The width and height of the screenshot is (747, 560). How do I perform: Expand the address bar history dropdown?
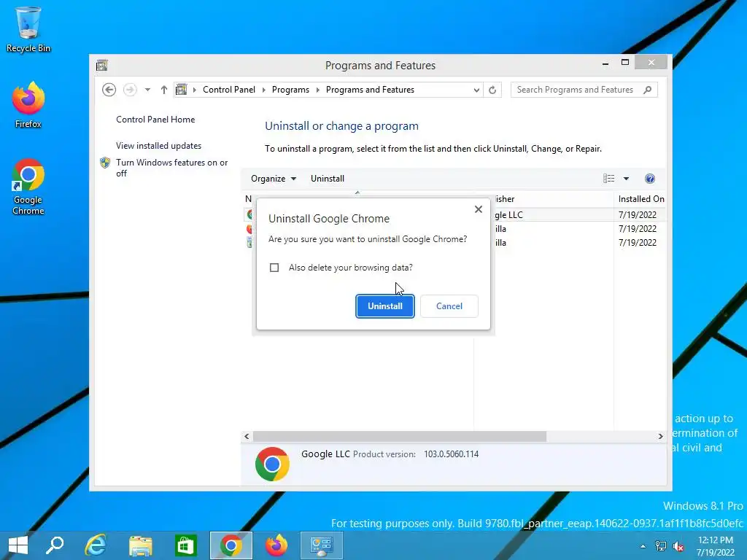[x=476, y=90]
